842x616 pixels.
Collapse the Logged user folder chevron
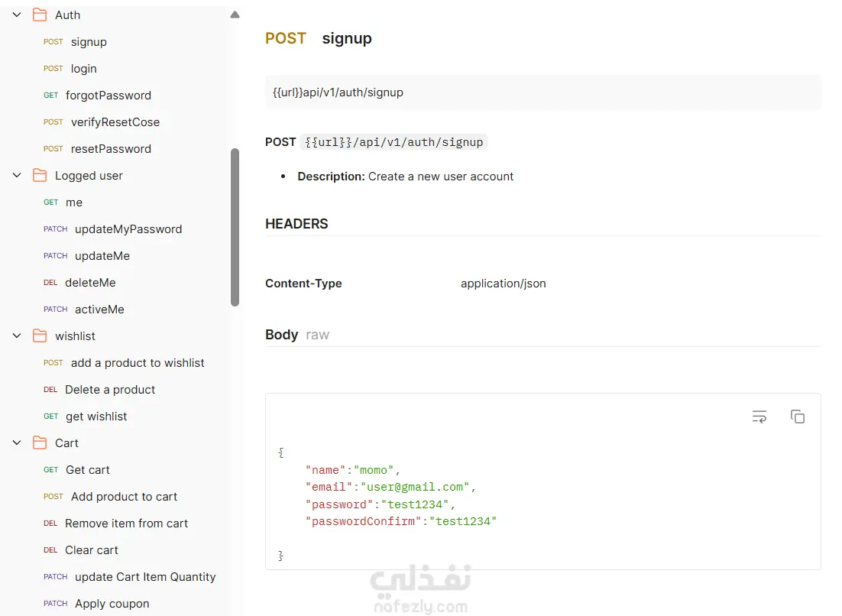coord(17,176)
